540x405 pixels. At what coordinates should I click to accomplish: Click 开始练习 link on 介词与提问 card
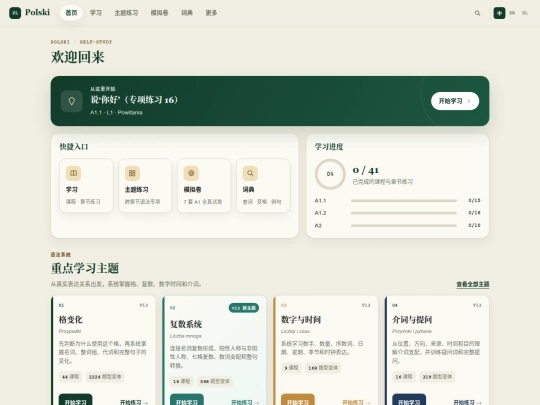pos(468,402)
